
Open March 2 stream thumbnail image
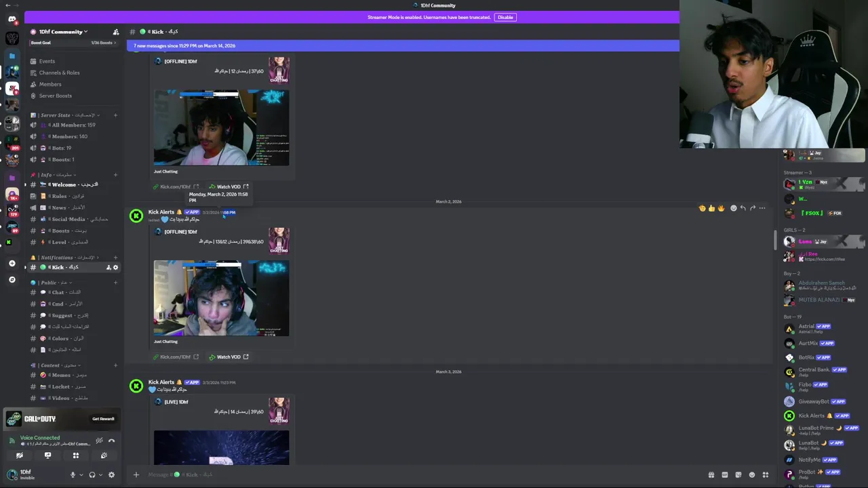pos(221,298)
